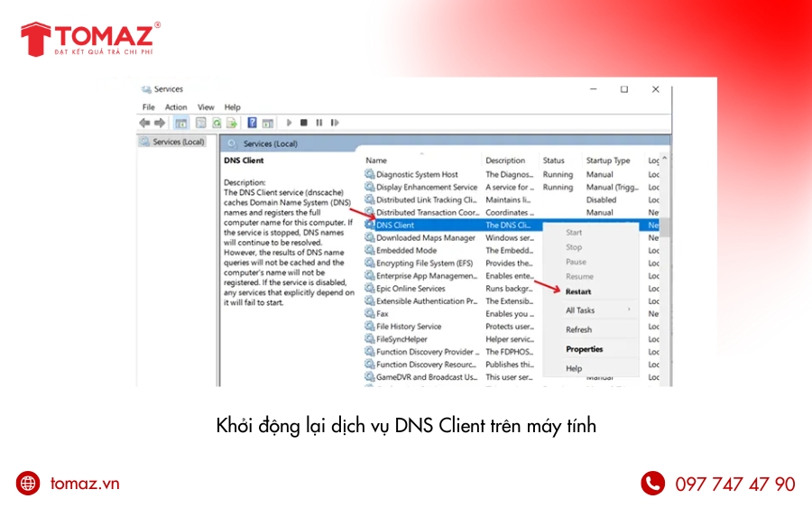The image size is (812, 508).
Task: Click the Export List toolbar icon
Action: tap(232, 123)
